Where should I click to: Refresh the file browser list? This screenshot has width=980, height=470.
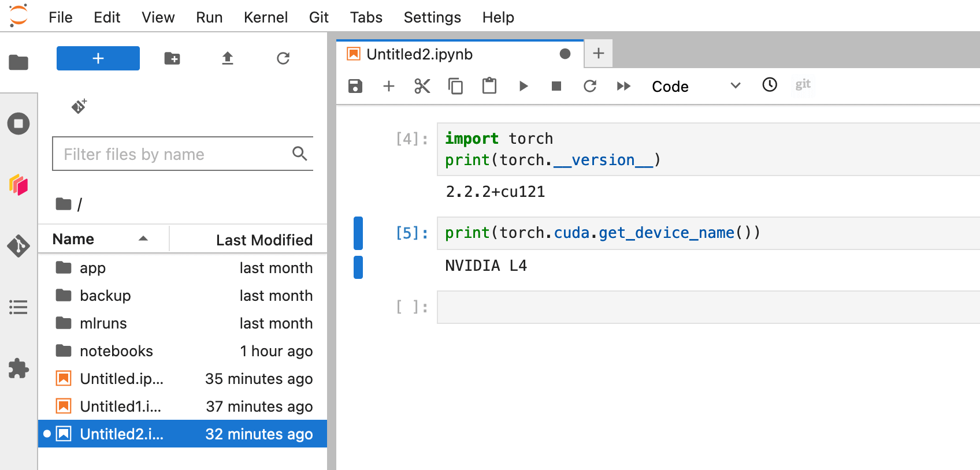(x=283, y=58)
